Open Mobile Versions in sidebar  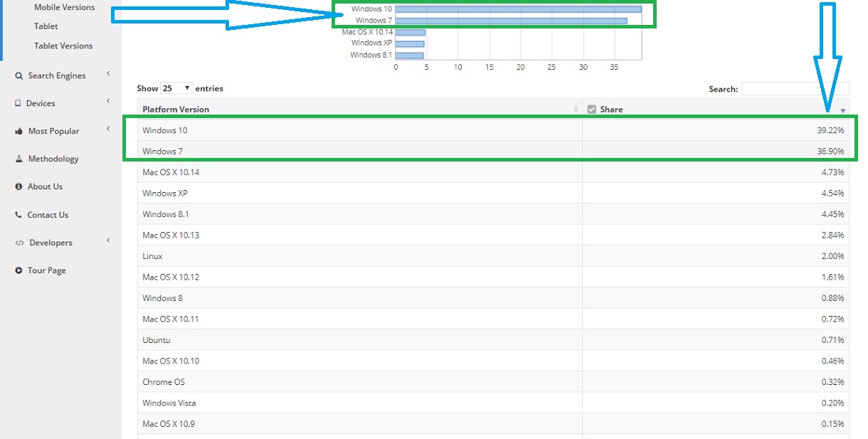tap(64, 7)
